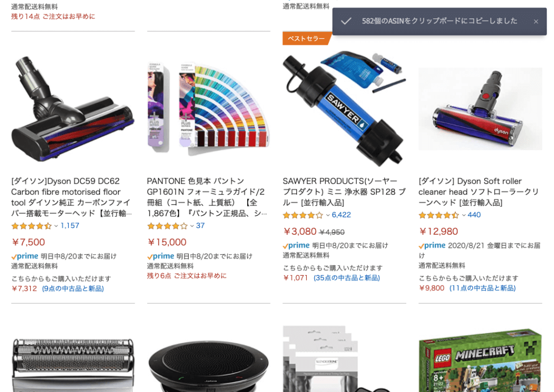Image resolution: width=554 pixels, height=392 pixels.
Task: Open the Dyson DC59 DC62 product title
Action: point(72,197)
